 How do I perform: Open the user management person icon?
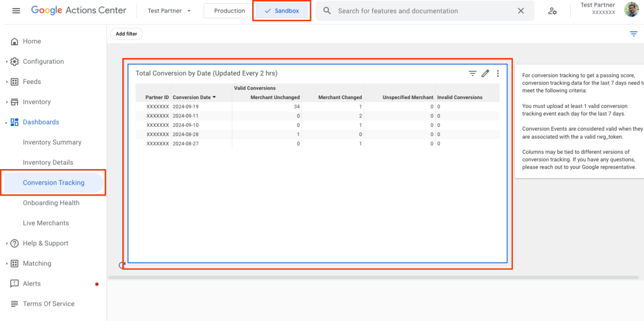click(552, 11)
